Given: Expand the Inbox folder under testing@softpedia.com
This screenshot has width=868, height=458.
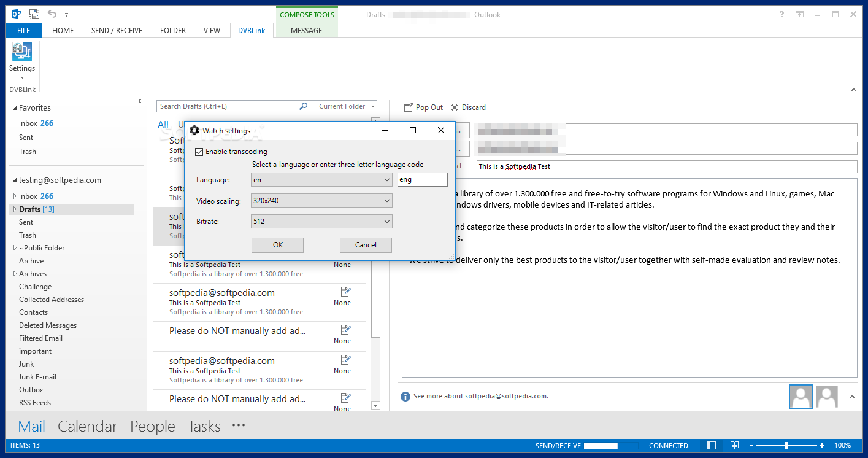Looking at the screenshot, I should [15, 196].
